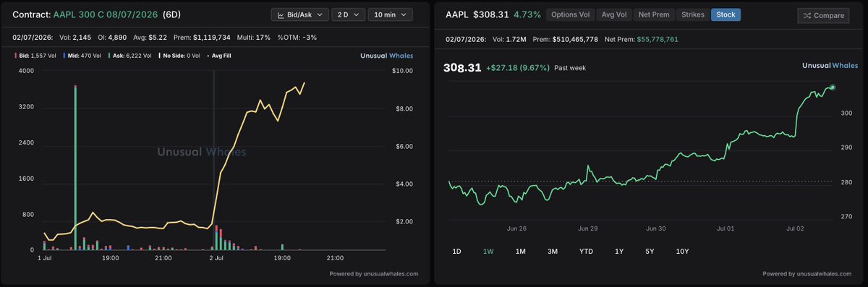Toggle the No Side volume legend item
868x287 pixels.
tap(179, 55)
